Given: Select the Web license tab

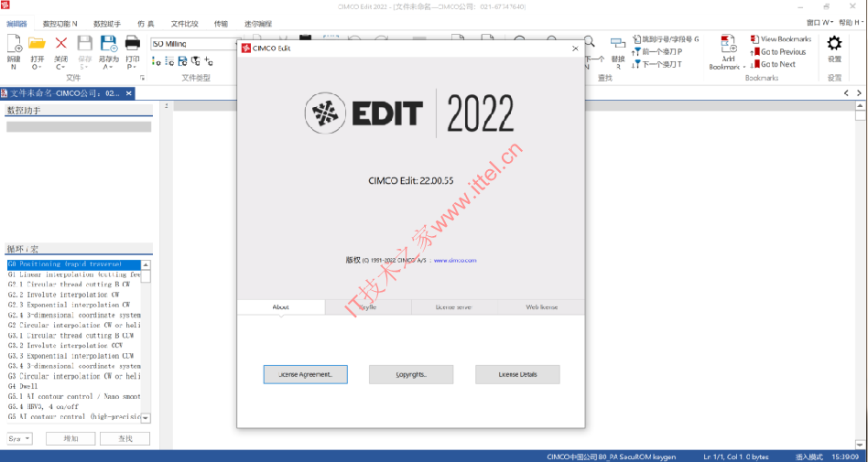Looking at the screenshot, I should [541, 307].
